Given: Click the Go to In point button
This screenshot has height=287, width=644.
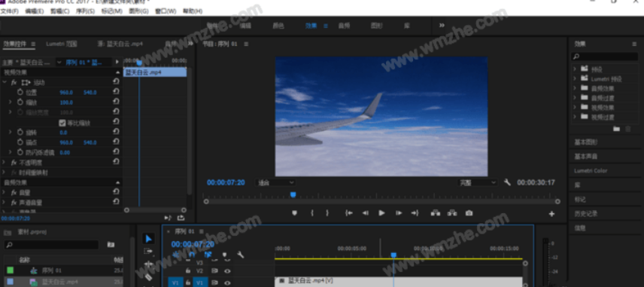Looking at the screenshot, I should [348, 213].
